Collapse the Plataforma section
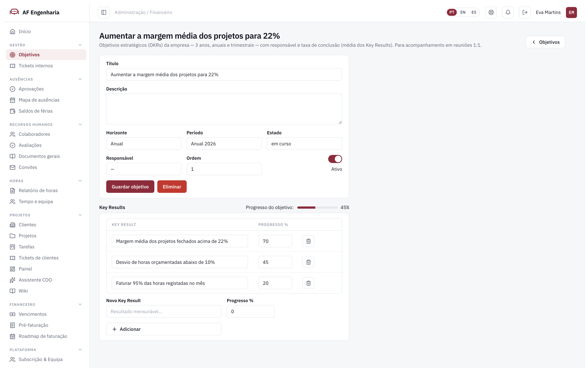The height and width of the screenshot is (368, 588). [x=80, y=349]
